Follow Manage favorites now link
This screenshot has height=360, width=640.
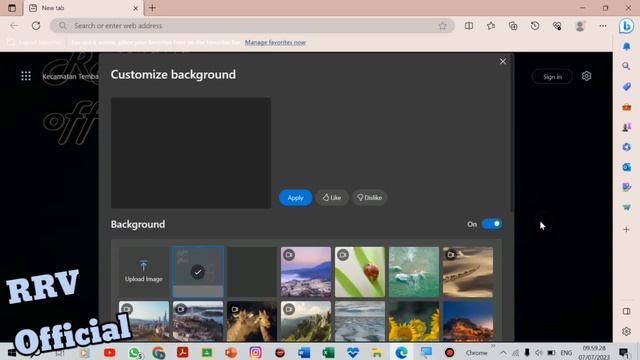pyautogui.click(x=275, y=42)
